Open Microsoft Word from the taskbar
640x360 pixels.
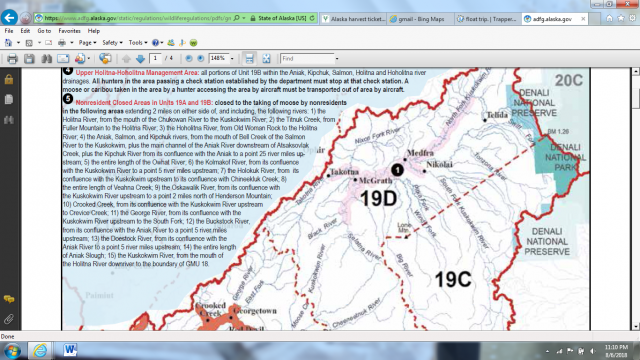click(70, 351)
